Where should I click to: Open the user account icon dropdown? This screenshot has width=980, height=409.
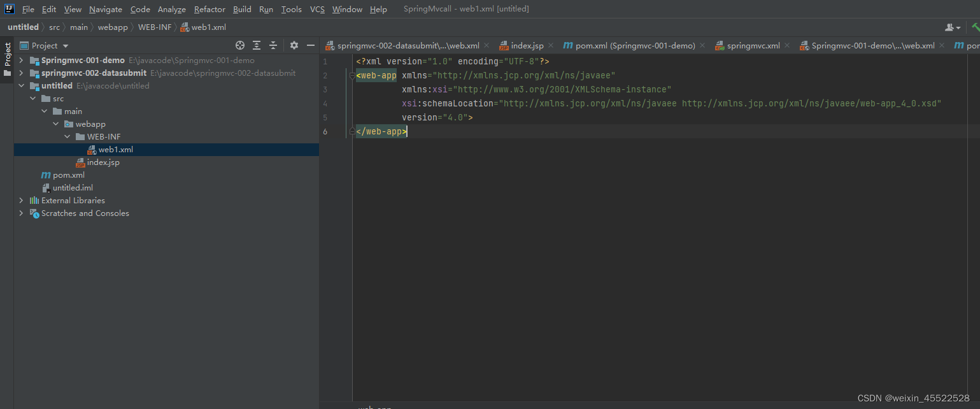(x=953, y=27)
